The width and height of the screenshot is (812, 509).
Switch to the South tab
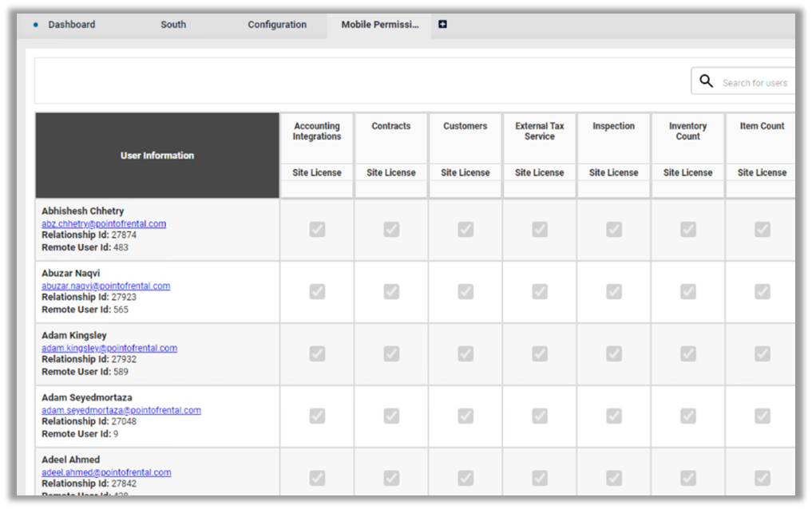173,25
